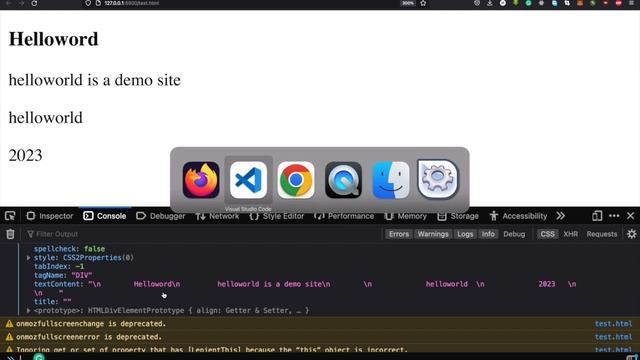Open the Storage tab
Viewport: 640px width, 360px height.
(x=458, y=216)
